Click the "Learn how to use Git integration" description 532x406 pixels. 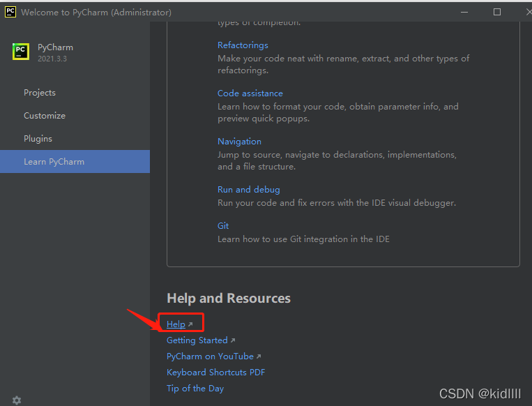click(x=303, y=239)
